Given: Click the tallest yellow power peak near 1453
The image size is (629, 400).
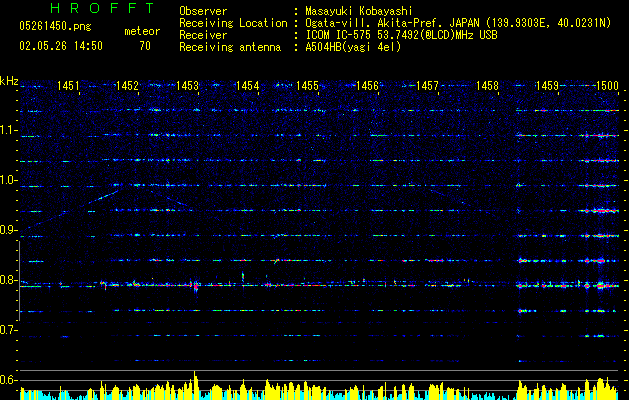Looking at the screenshot, I should [195, 385].
